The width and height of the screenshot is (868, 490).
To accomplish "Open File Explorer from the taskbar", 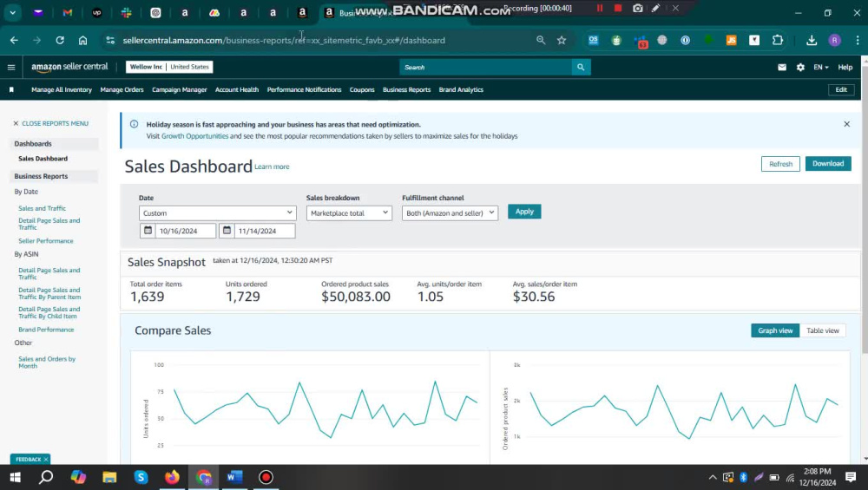I will tap(109, 477).
